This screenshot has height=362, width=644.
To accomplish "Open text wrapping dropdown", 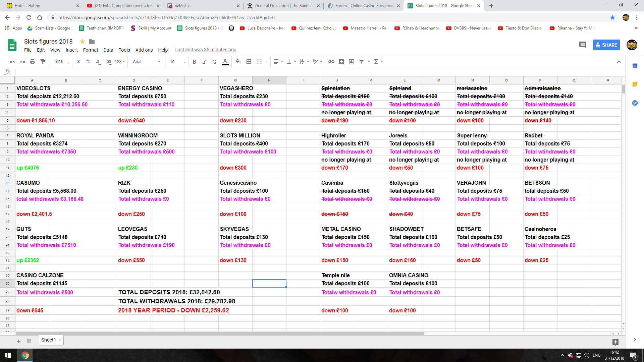I will [304, 62].
